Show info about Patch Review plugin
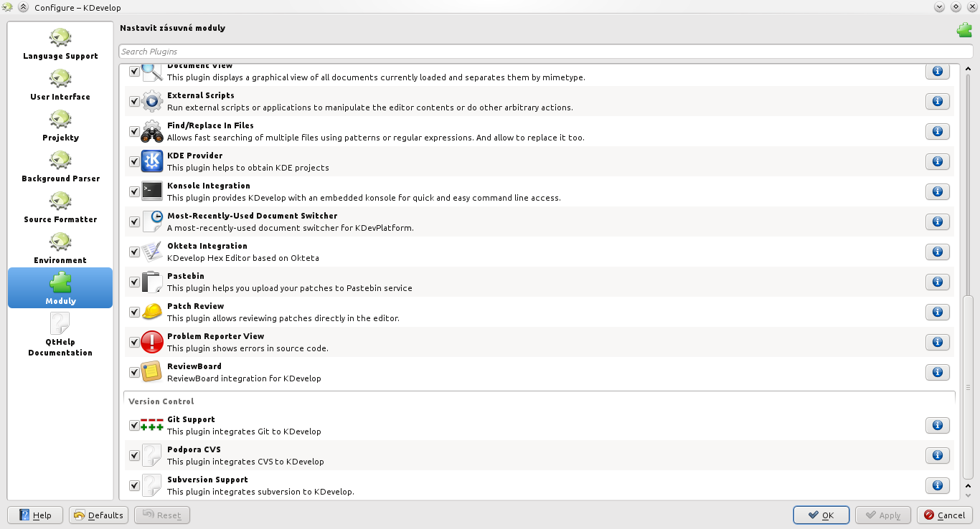The height and width of the screenshot is (529, 980). 937,312
